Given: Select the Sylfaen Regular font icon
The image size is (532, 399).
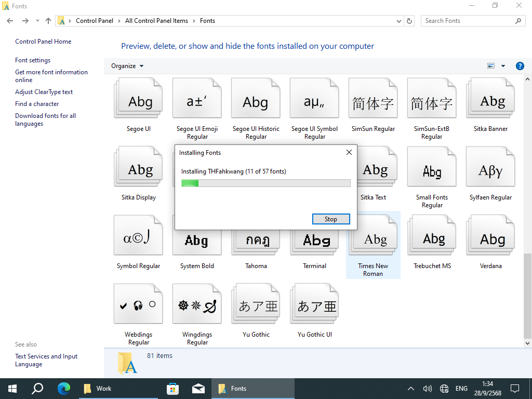Looking at the screenshot, I should tap(490, 170).
